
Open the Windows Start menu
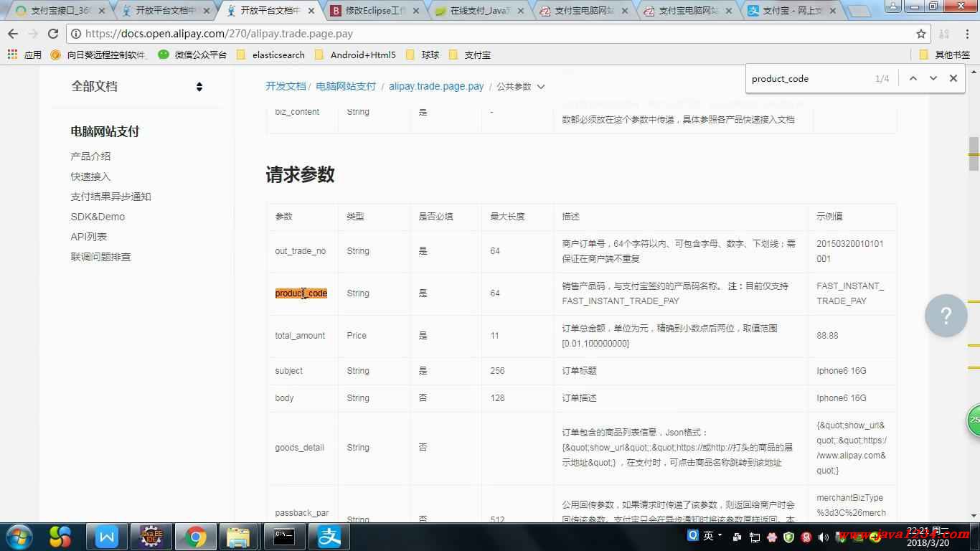click(19, 537)
